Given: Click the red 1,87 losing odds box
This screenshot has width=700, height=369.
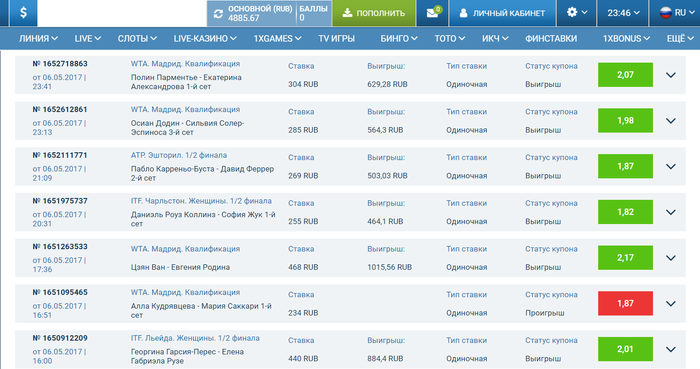Looking at the screenshot, I should coord(625,303).
